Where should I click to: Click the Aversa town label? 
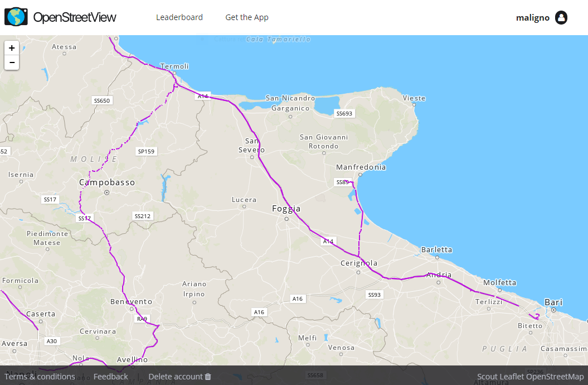14,343
